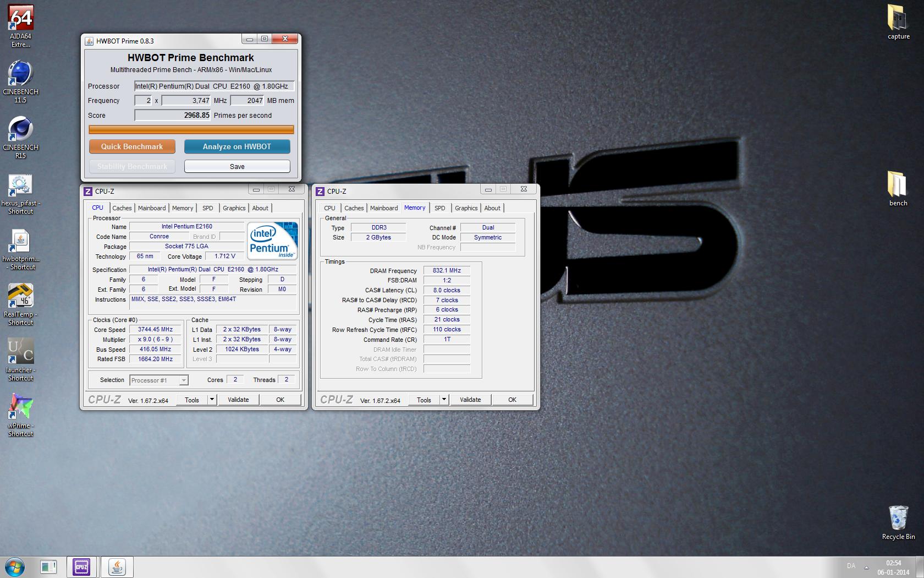Switch to About tab in right CPU-Z
Viewport: 924px width, 578px height.
tap(492, 208)
